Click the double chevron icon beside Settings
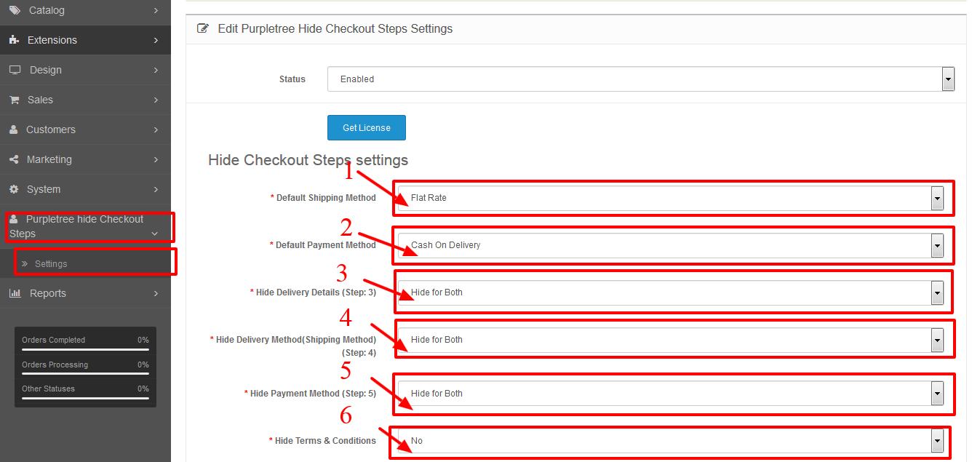Screen dimensions: 980x462 (x=25, y=264)
